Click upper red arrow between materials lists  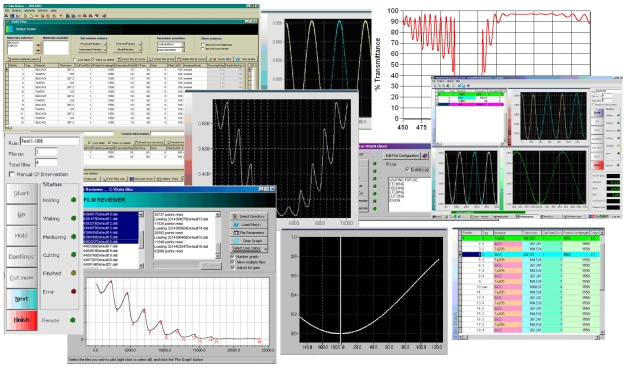(38, 45)
